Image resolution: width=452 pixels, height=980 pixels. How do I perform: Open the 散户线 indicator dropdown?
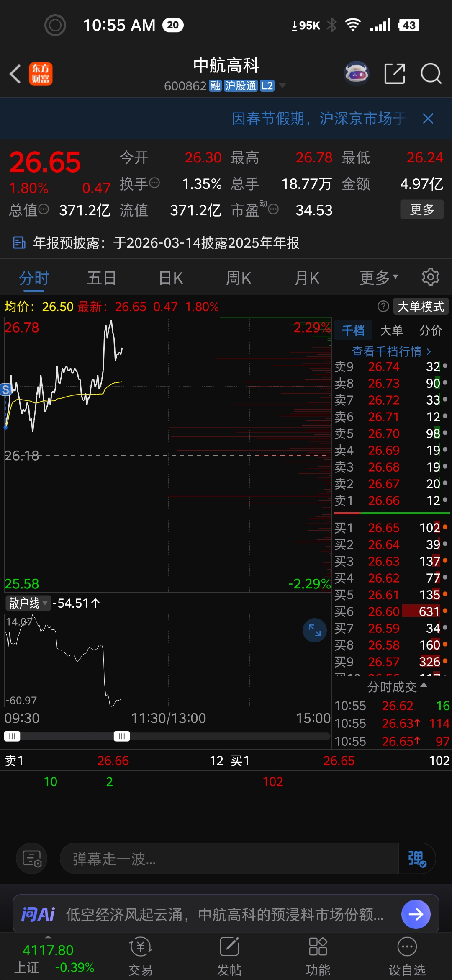coord(28,603)
